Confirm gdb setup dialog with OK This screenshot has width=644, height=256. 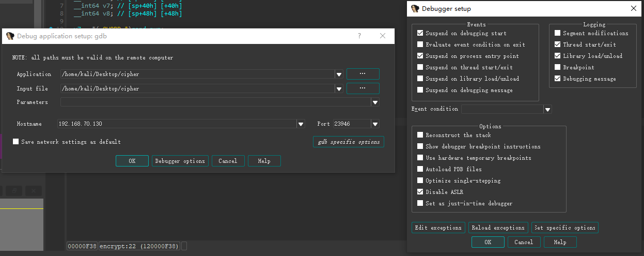132,161
